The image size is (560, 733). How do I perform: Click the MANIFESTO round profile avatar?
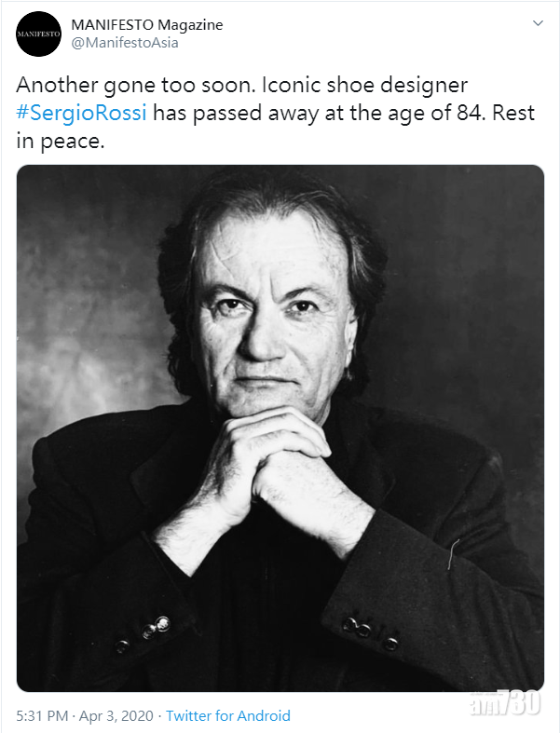(x=38, y=34)
